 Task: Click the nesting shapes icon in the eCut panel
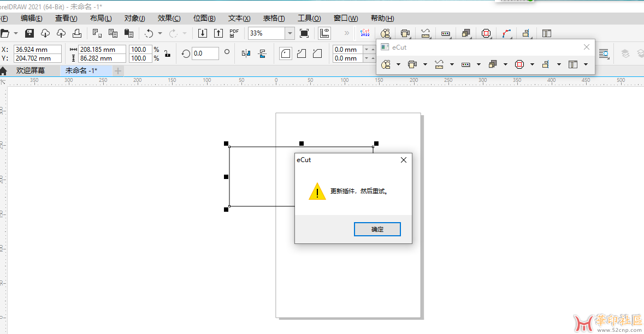(386, 64)
